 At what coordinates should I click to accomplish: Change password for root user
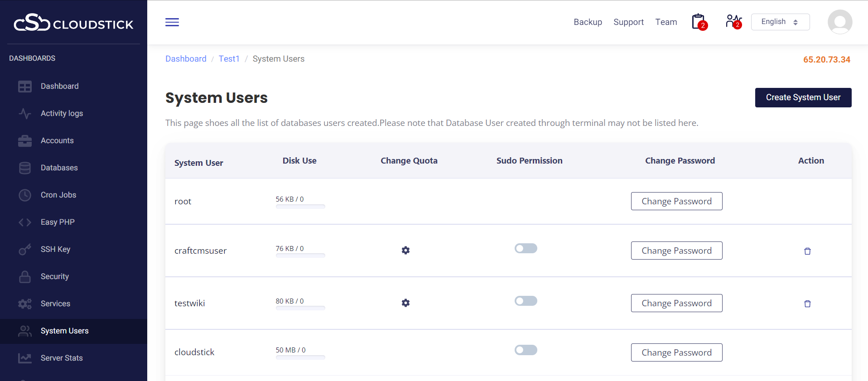pyautogui.click(x=676, y=201)
